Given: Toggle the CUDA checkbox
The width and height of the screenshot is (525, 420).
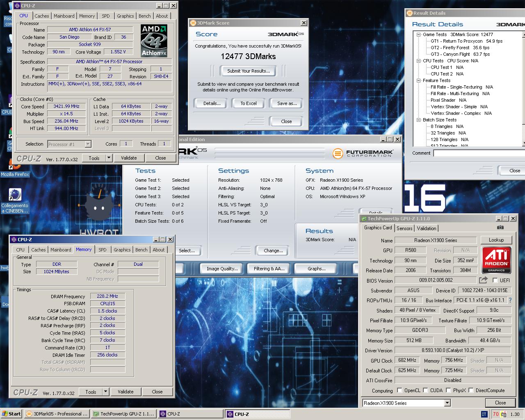Looking at the screenshot, I should pyautogui.click(x=425, y=390).
